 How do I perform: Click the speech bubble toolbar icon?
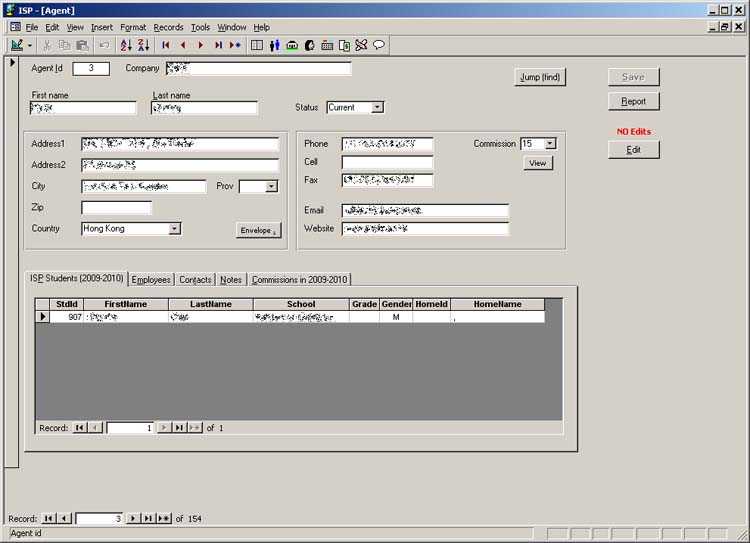(x=379, y=45)
